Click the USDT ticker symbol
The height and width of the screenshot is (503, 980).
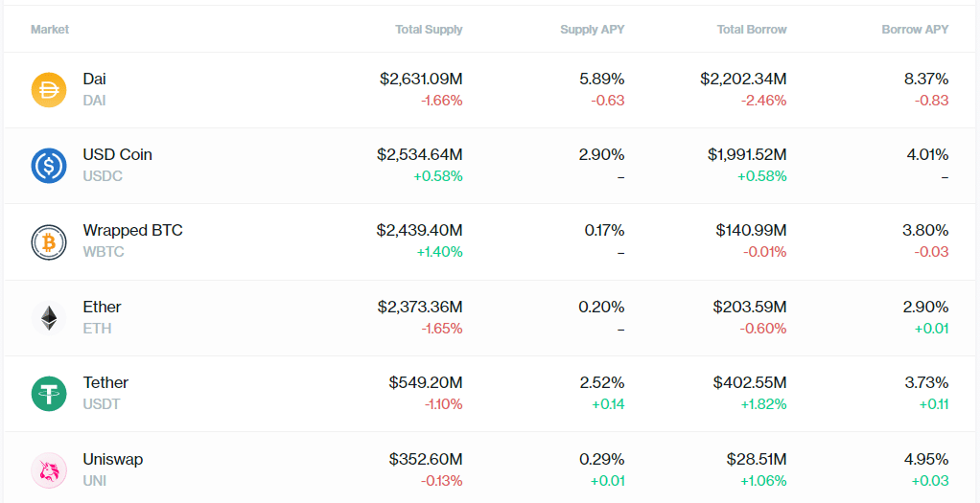102,404
